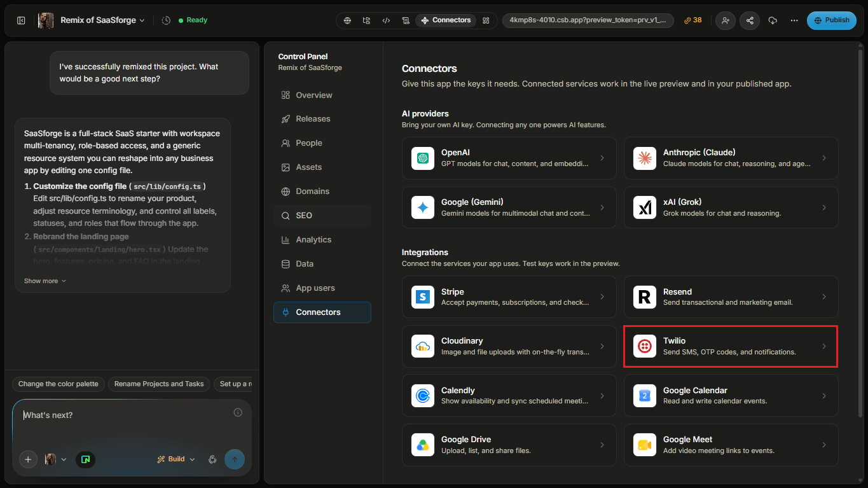Image resolution: width=868 pixels, height=488 pixels.
Task: Open the OpenAI connector card
Action: pos(509,158)
